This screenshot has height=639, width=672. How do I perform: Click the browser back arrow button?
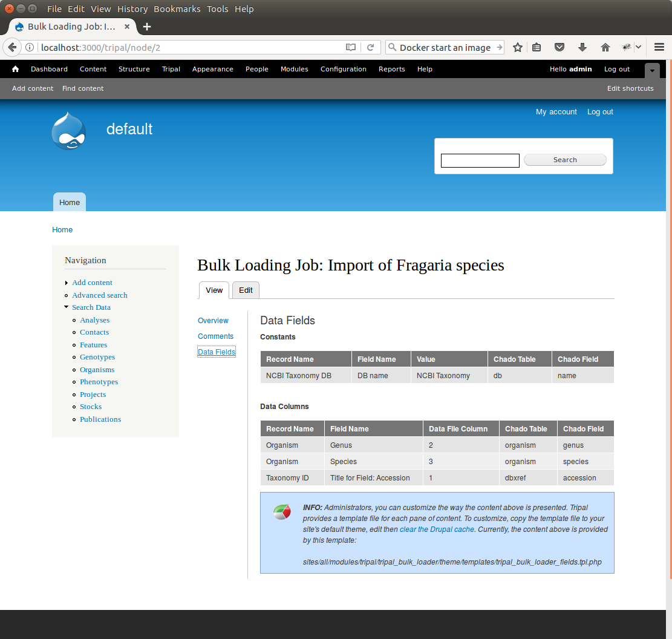[x=12, y=47]
